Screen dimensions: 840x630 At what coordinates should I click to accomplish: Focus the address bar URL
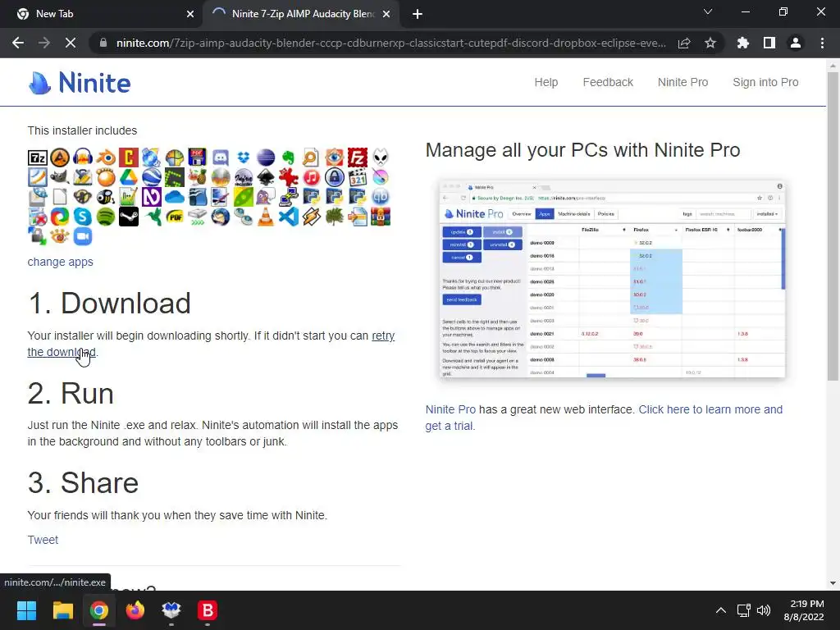point(391,43)
